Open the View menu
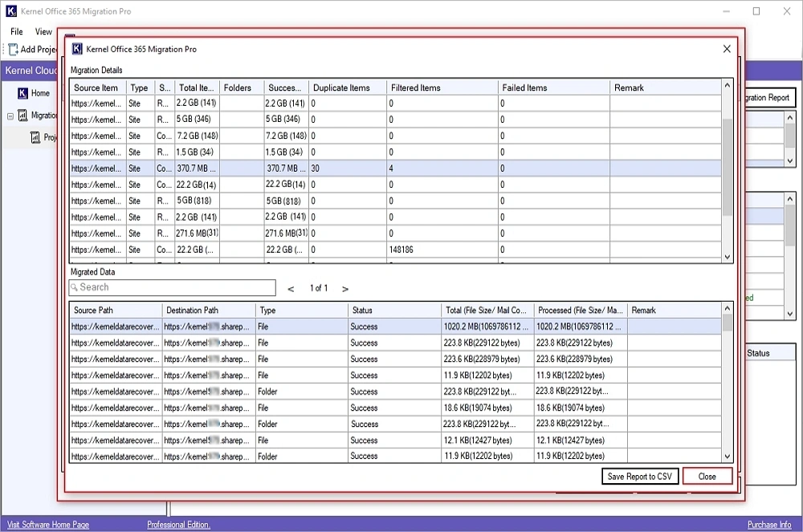Viewport: 803px width, 532px height. [x=43, y=32]
